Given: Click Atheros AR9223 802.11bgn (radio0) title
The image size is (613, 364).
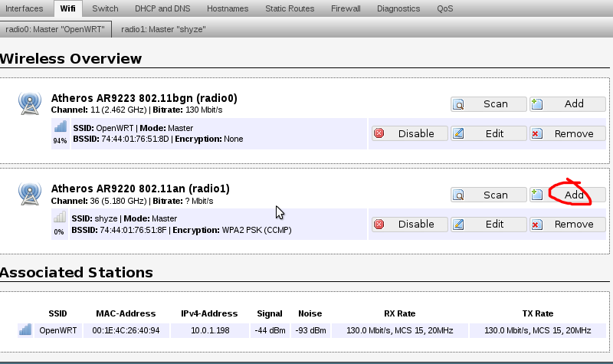Looking at the screenshot, I should point(144,98).
